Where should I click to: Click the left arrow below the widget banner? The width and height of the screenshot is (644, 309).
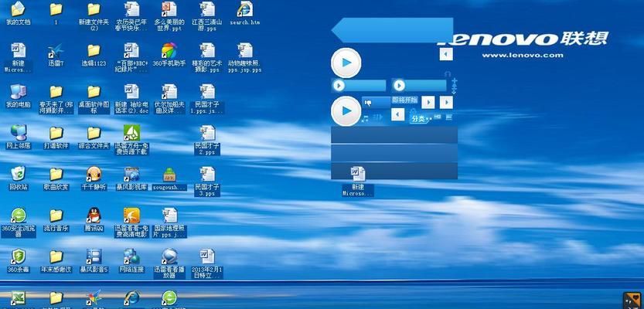pos(445,54)
